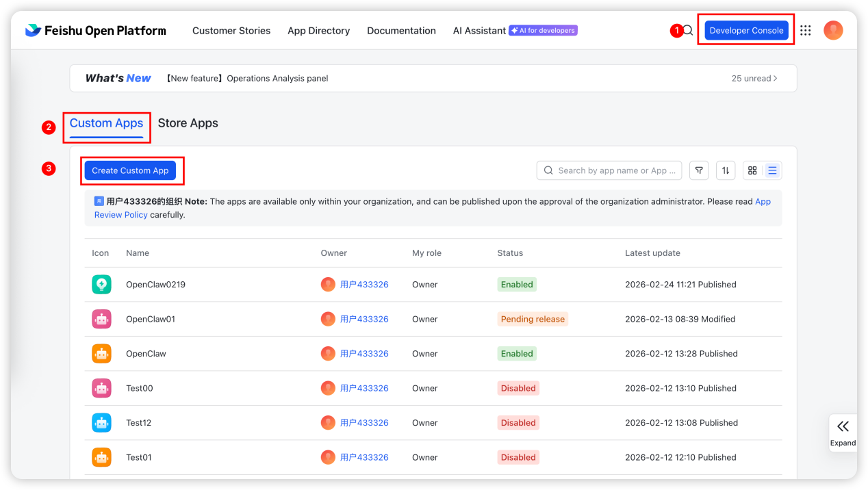868x490 pixels.
Task: Open the AI Assistant menu item
Action: coord(479,31)
